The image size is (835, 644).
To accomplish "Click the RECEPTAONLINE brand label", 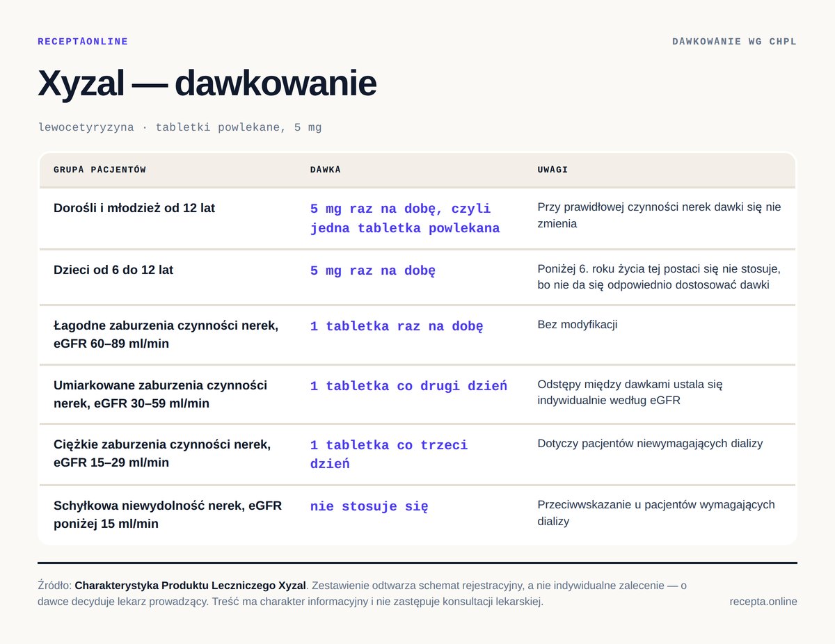I will pos(83,42).
